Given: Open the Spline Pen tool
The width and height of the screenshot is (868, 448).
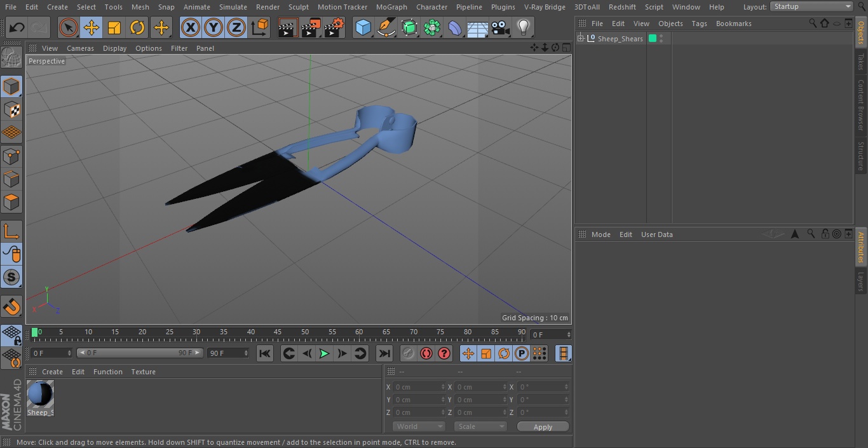Looking at the screenshot, I should click(x=386, y=28).
